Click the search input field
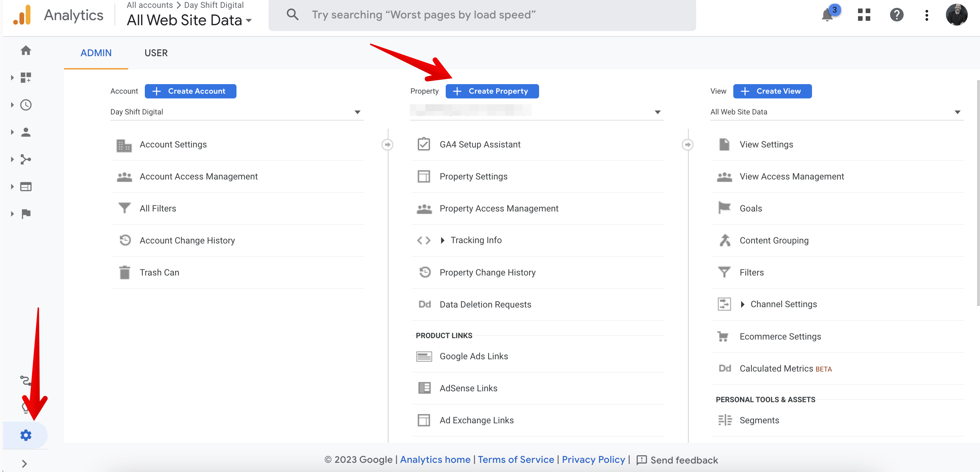980x472 pixels. coord(482,15)
